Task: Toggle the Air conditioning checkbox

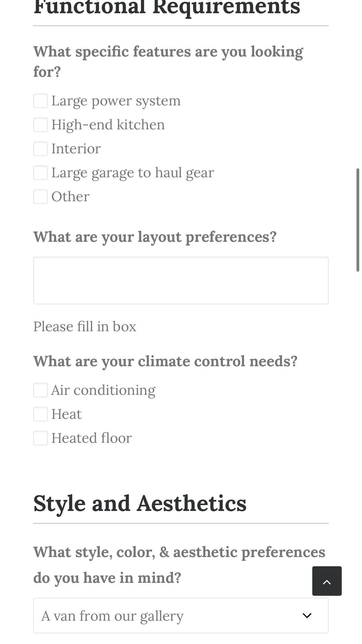Action: pyautogui.click(x=41, y=390)
